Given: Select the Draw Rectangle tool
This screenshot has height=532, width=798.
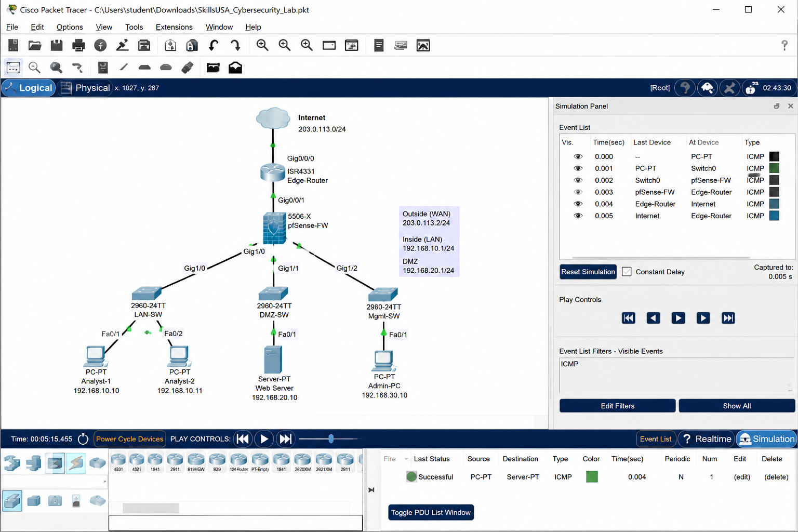Looking at the screenshot, I should [x=144, y=68].
